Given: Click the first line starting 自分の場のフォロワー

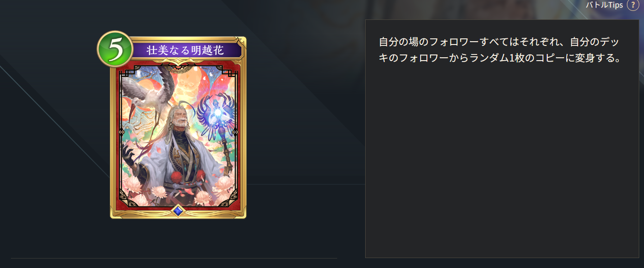Looking at the screenshot, I should point(499,42).
